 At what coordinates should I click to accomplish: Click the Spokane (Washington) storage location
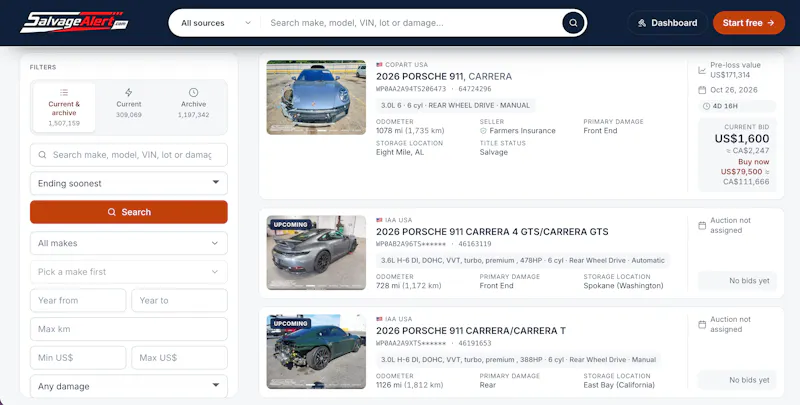click(623, 286)
